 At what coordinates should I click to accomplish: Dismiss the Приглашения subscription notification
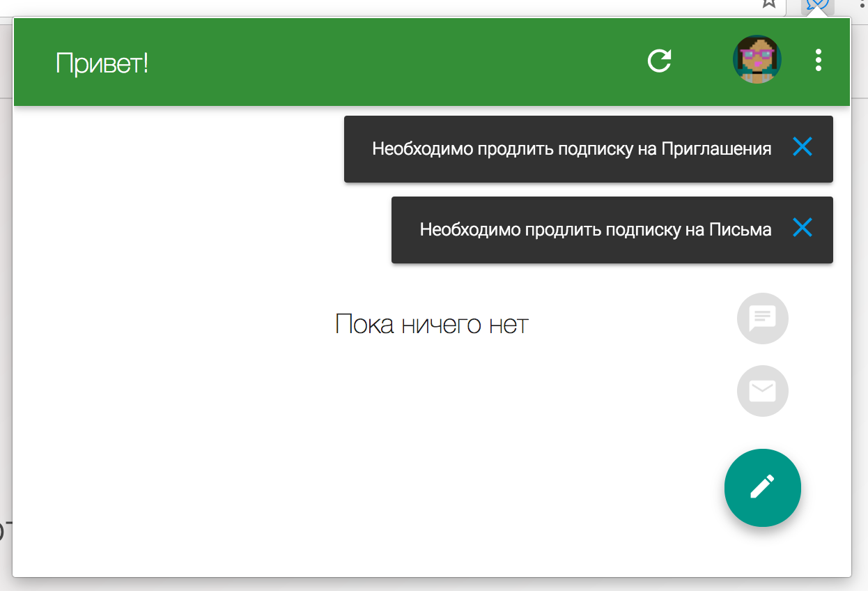coord(803,148)
